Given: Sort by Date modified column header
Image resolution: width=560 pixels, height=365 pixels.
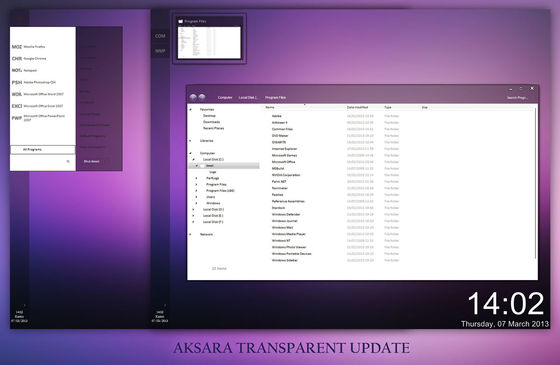Looking at the screenshot, I should click(357, 107).
